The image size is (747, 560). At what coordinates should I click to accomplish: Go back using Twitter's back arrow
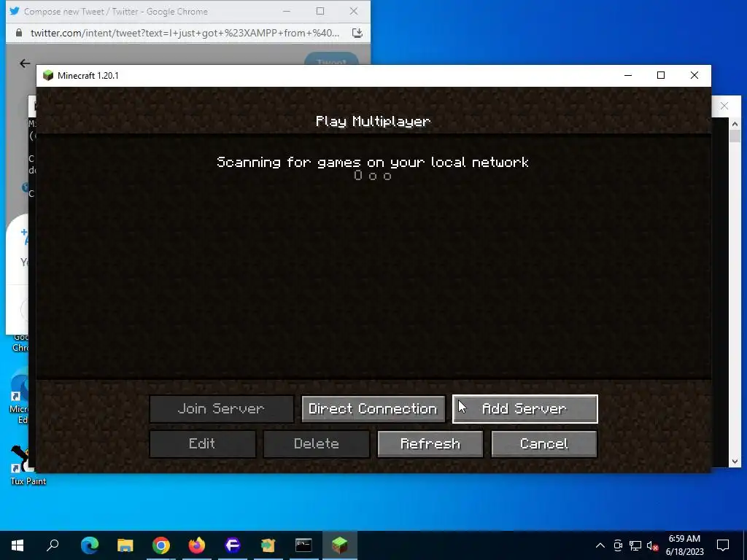[25, 63]
